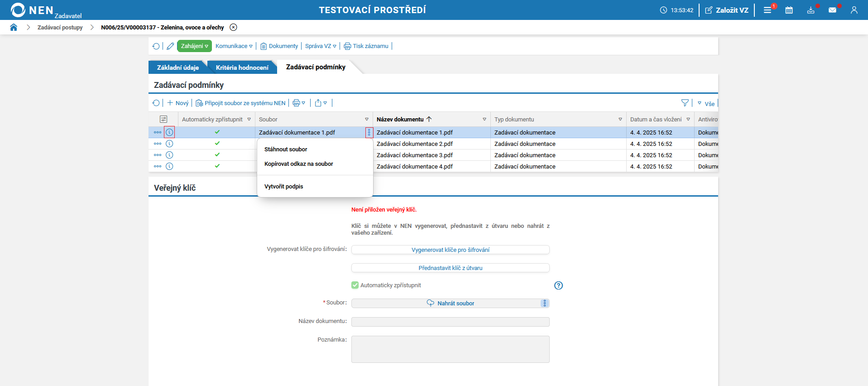Open the filter funnel icon

(x=685, y=103)
